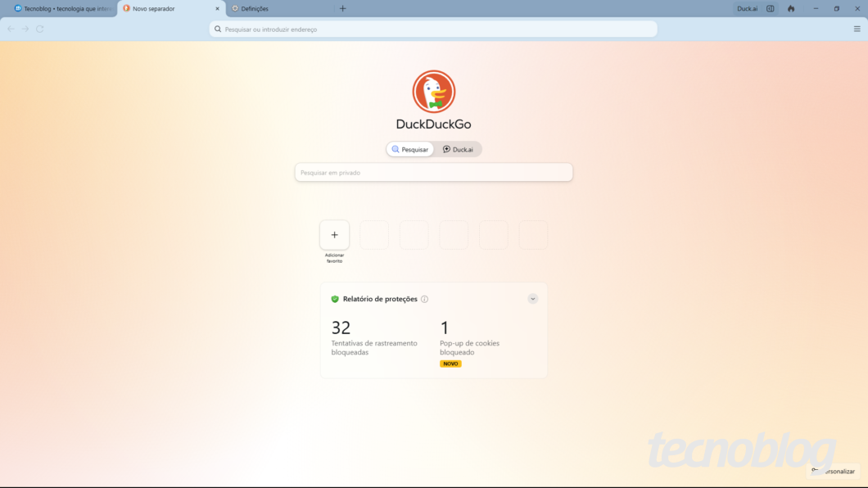The image size is (868, 488).
Task: Click the fire button to clear data
Action: (x=791, y=8)
